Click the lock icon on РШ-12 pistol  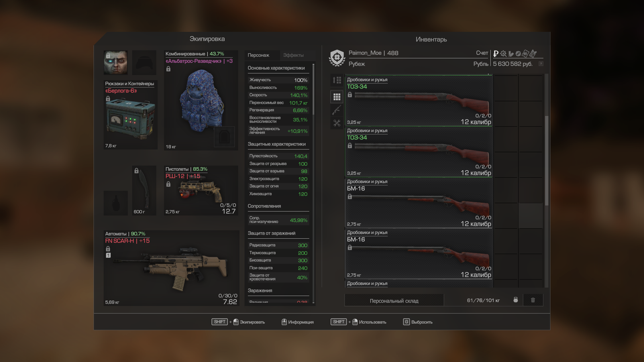tap(168, 184)
